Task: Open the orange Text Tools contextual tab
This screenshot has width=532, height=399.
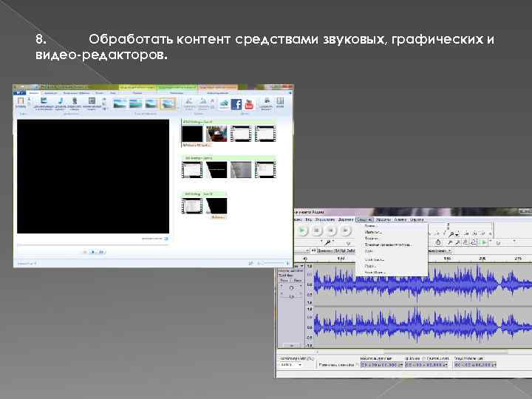Action: (217, 87)
